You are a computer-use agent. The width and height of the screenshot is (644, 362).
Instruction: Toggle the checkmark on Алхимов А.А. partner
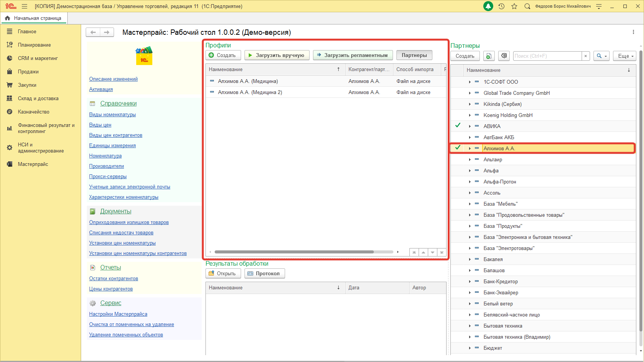tap(458, 148)
